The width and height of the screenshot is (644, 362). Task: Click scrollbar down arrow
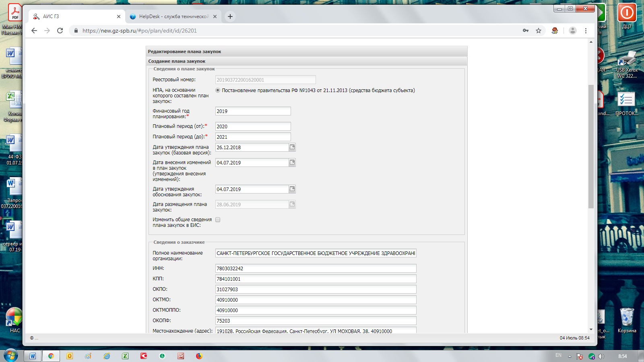(x=591, y=329)
